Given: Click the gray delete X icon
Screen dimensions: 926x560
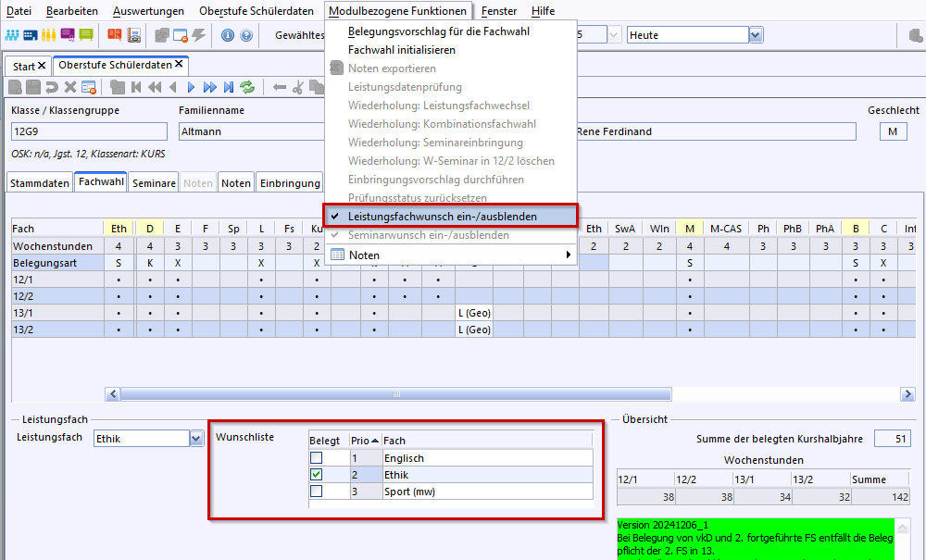Looking at the screenshot, I should (70, 87).
